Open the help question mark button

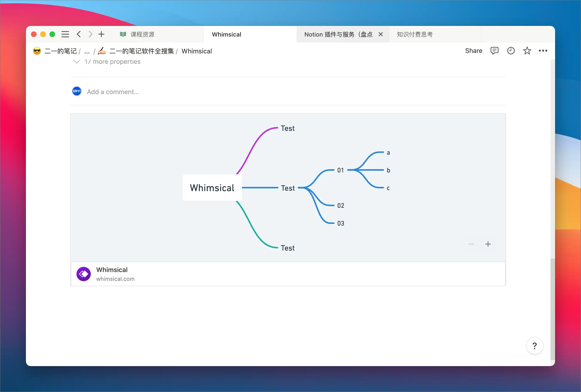535,346
